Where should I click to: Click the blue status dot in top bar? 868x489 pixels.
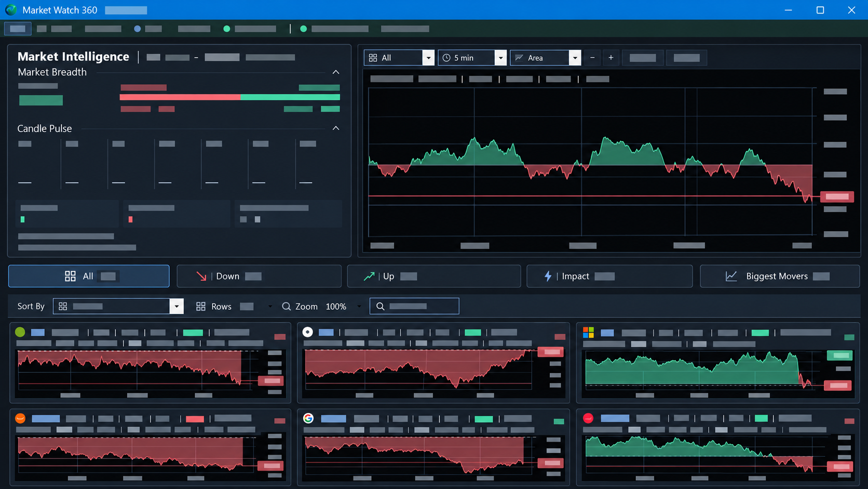point(138,29)
